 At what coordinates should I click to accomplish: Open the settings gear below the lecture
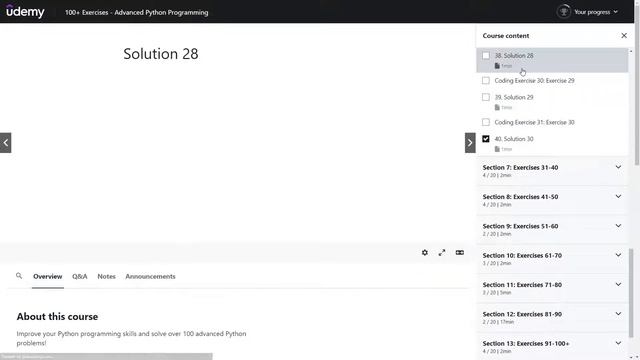tap(424, 253)
